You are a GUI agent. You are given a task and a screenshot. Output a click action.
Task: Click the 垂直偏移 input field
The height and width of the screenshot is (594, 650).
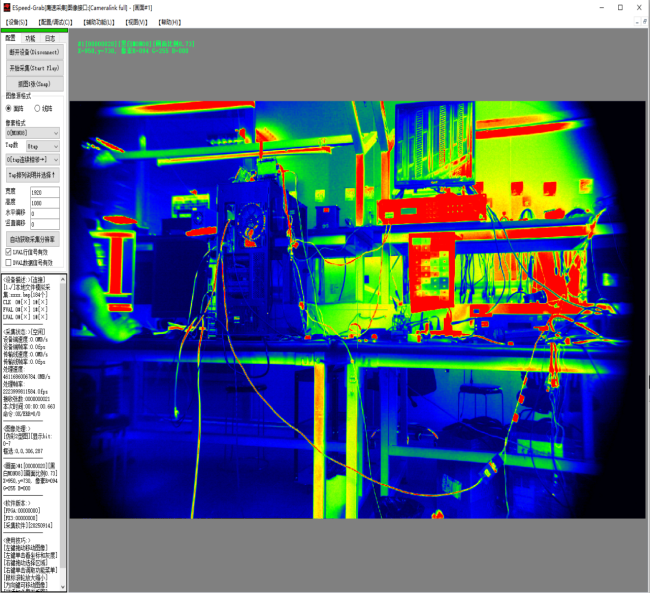[x=45, y=224]
